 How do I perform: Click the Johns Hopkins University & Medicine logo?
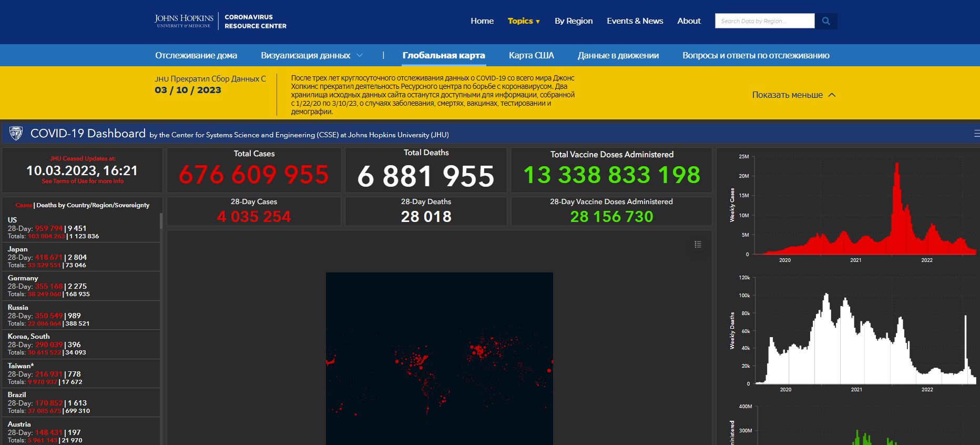pyautogui.click(x=184, y=21)
